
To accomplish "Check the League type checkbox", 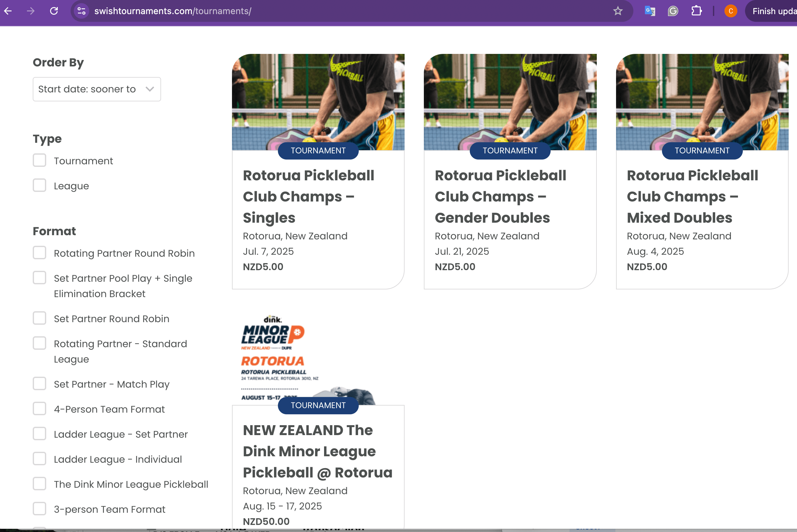I will 39,185.
